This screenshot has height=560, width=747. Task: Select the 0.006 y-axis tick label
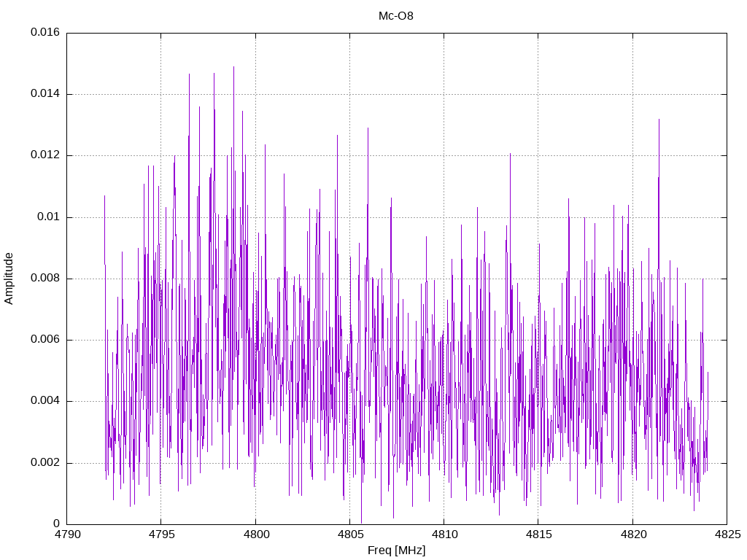click(x=45, y=340)
